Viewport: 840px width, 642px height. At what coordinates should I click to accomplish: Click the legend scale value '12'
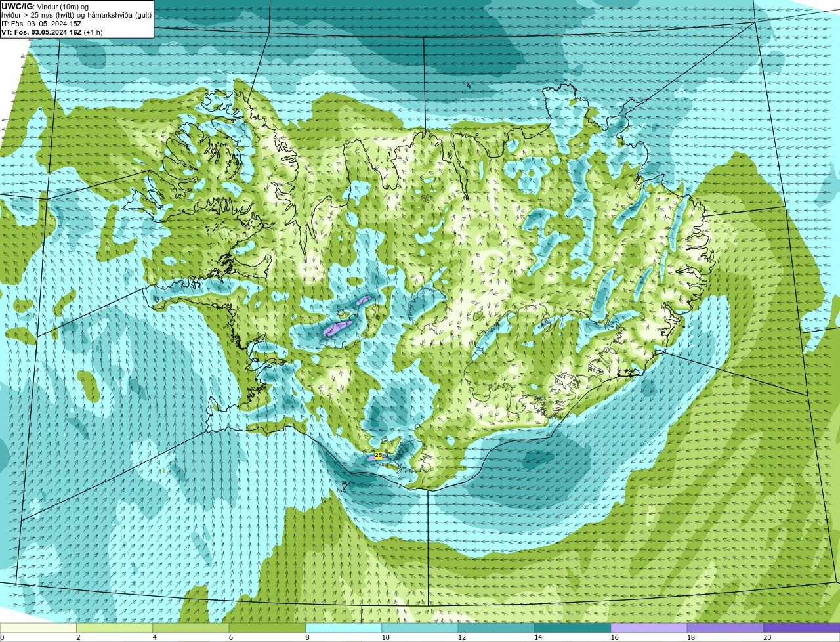tap(462, 637)
